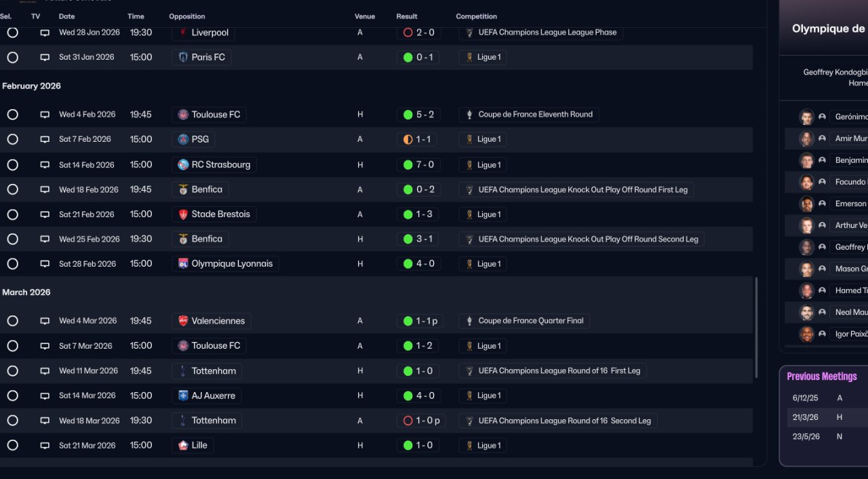This screenshot has width=868, height=479.
Task: Click Champions League icon for Liverpool match
Action: click(x=469, y=33)
